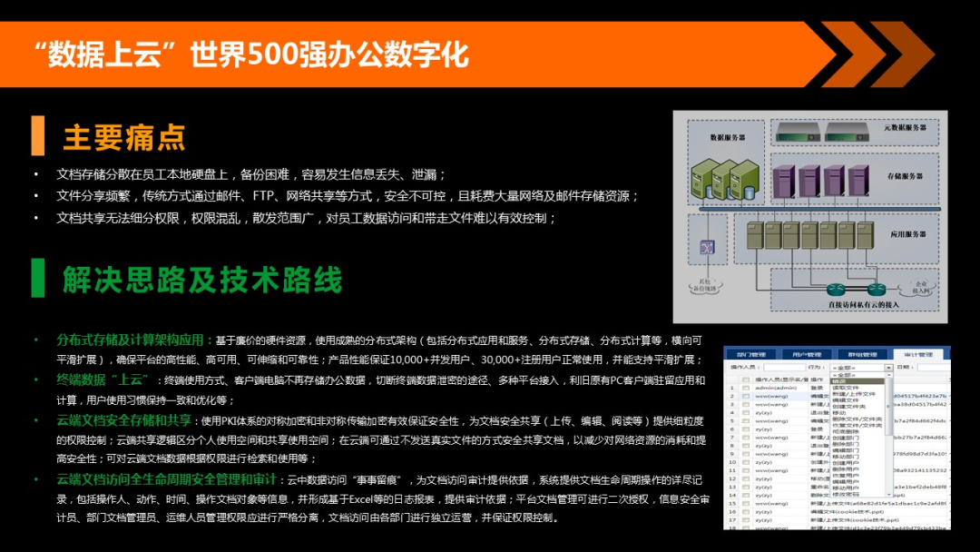Viewport: 980px width, 552px height.
Task: Click the 其他备份链路 cloud shape
Action: (x=706, y=284)
